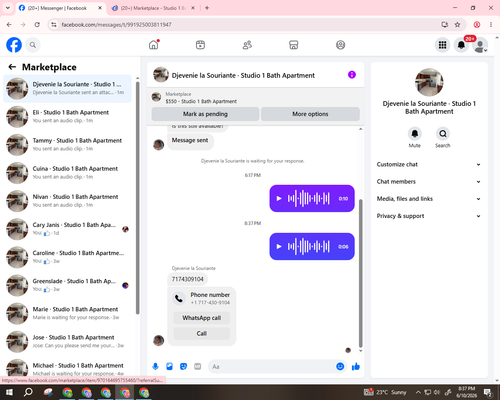Open the browser tab search dropdown arrow

point(8,8)
